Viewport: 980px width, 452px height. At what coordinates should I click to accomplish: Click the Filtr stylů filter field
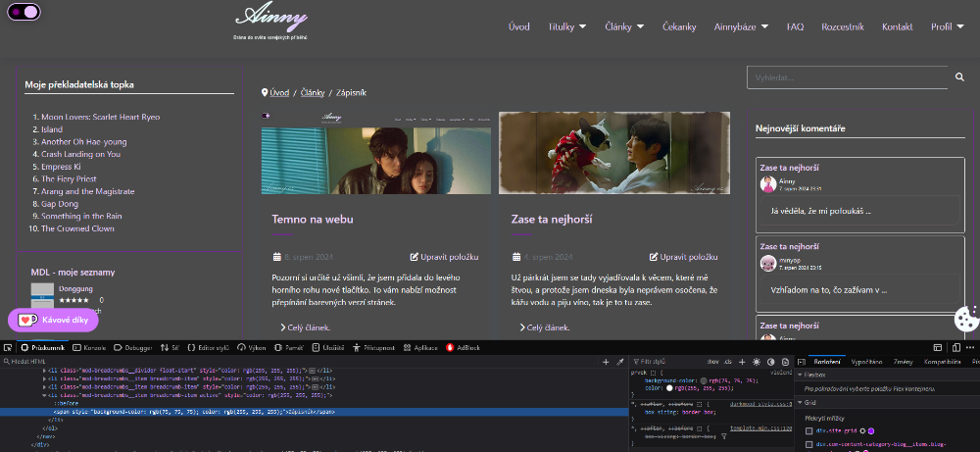click(x=666, y=362)
